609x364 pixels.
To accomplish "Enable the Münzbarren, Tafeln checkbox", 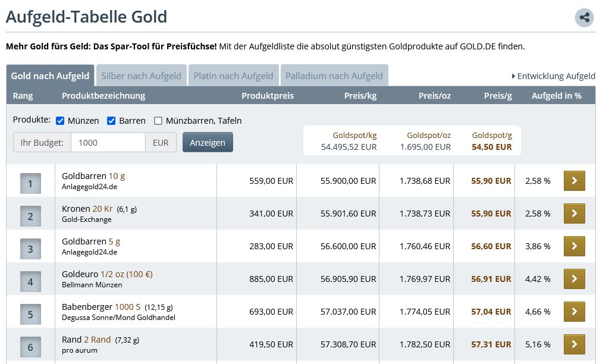I will [158, 121].
